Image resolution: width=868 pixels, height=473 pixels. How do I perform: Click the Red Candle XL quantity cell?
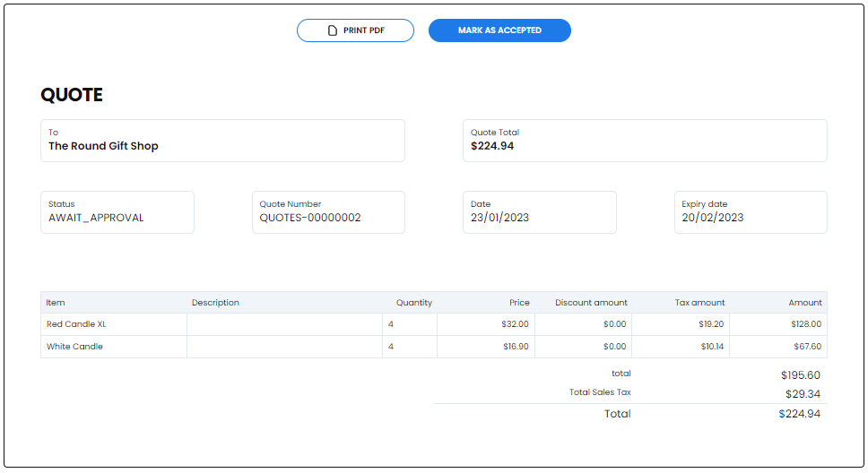coord(410,324)
